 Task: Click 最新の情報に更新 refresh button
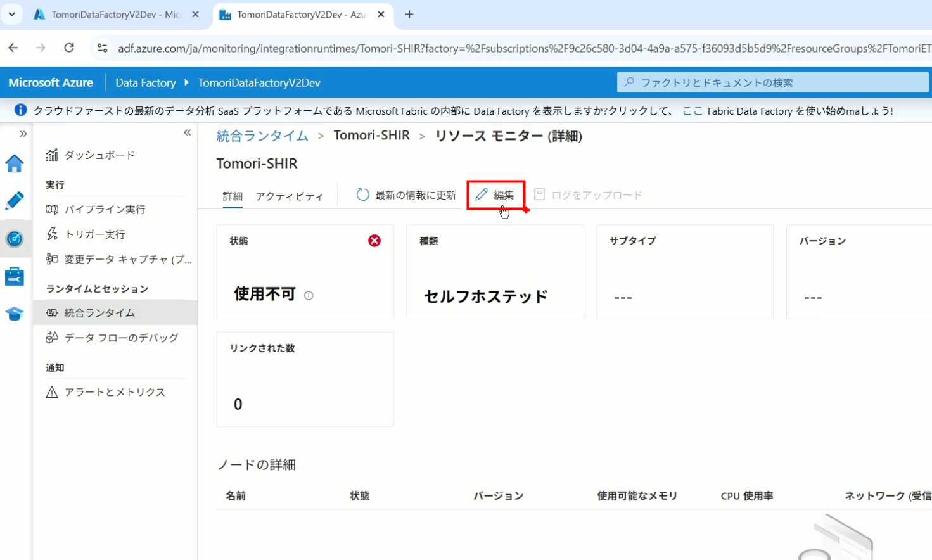point(406,195)
